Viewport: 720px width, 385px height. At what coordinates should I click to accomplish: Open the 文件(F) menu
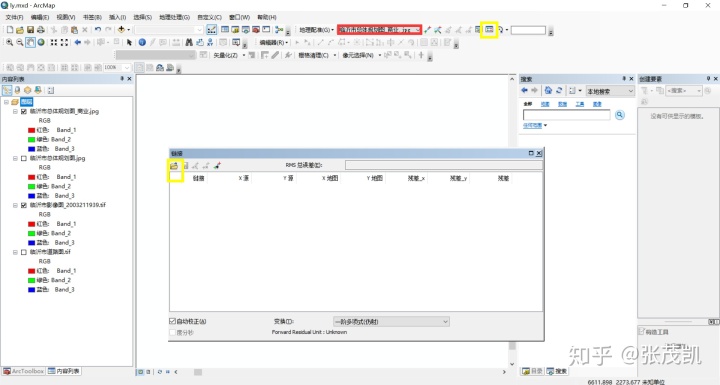(x=14, y=17)
